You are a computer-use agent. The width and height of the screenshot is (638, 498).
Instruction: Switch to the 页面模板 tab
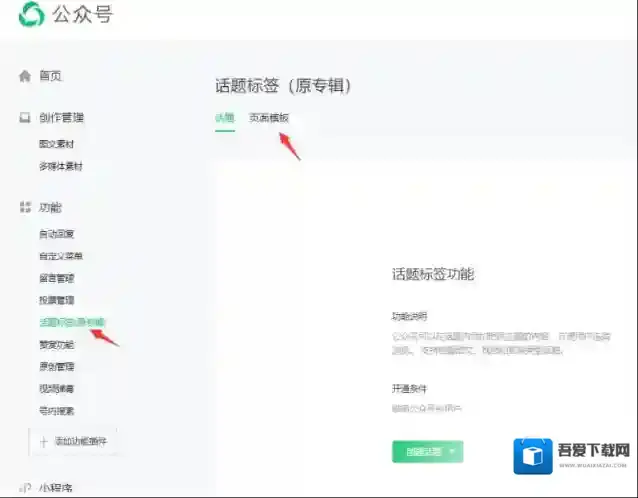tap(269, 118)
